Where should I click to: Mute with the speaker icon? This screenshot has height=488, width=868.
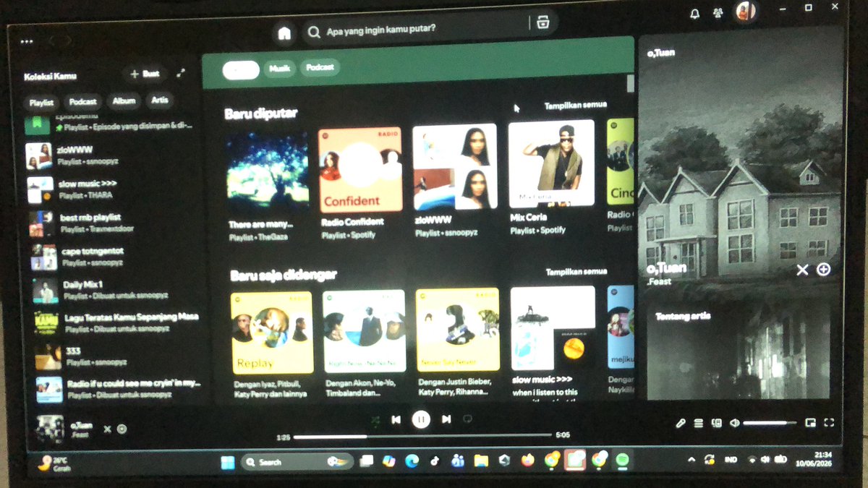tap(735, 423)
